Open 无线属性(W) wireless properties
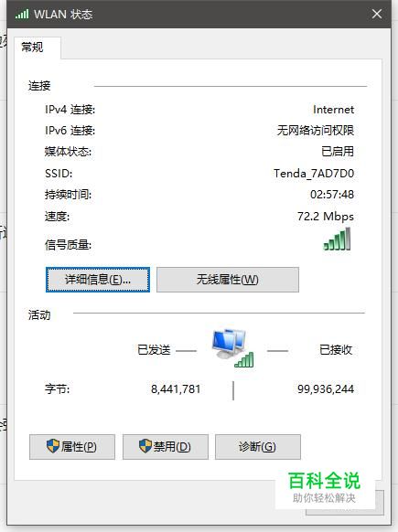 [228, 280]
